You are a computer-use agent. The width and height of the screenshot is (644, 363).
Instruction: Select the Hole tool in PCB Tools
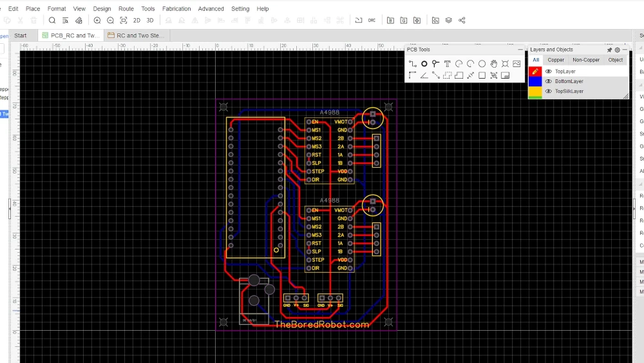pos(505,64)
